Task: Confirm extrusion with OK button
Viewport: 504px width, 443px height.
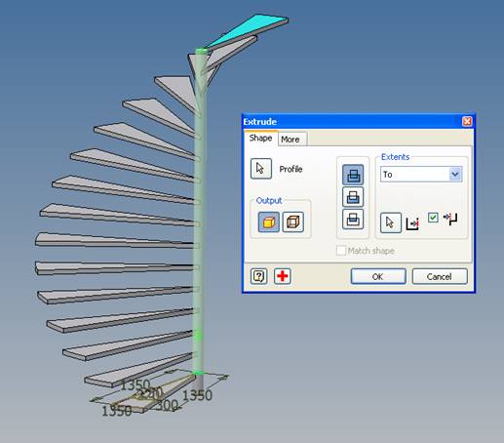Action: click(x=378, y=276)
